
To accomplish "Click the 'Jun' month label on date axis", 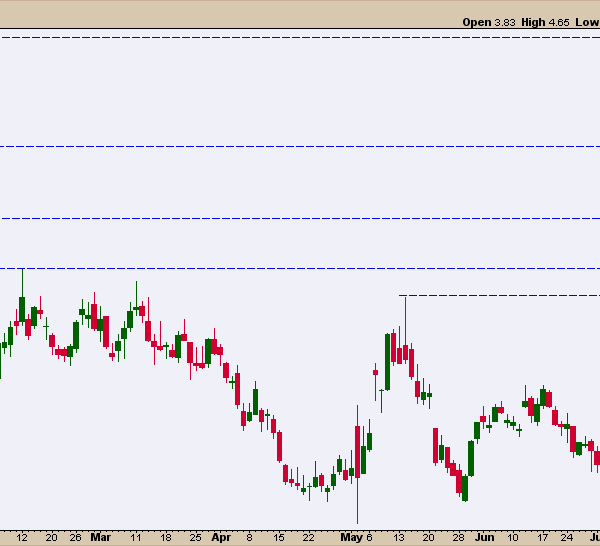I will (x=484, y=537).
